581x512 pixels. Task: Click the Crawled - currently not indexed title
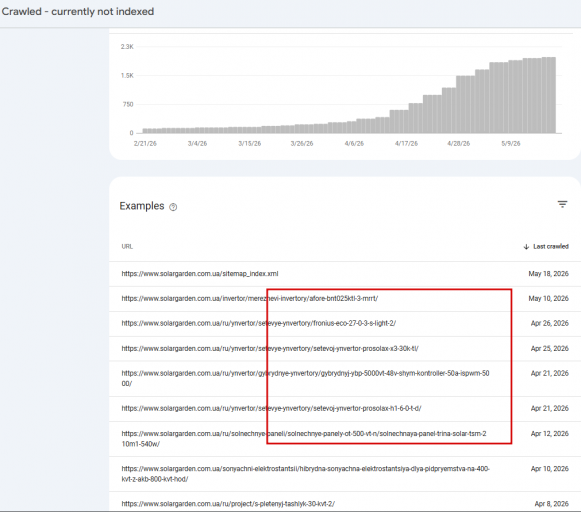[77, 11]
